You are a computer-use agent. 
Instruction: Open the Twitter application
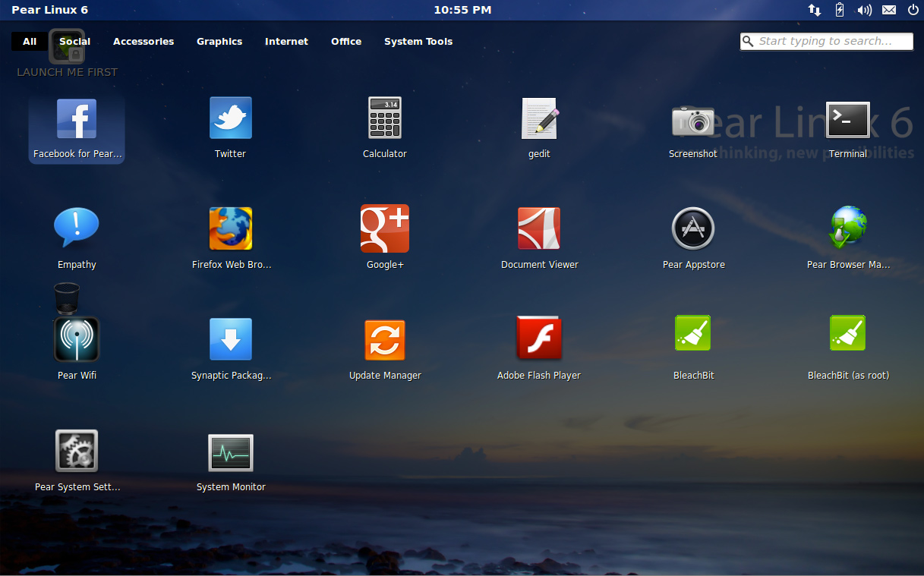(x=230, y=127)
